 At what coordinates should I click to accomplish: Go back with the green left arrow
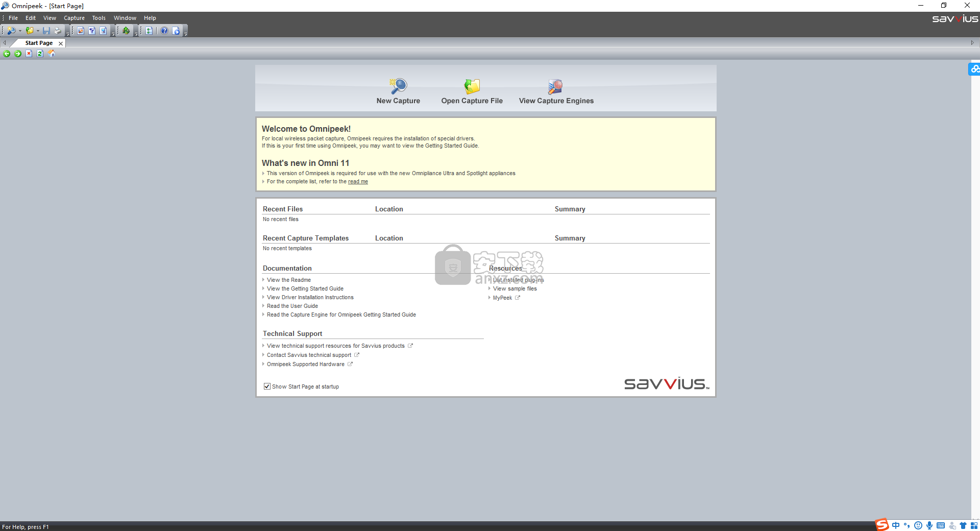click(7, 54)
